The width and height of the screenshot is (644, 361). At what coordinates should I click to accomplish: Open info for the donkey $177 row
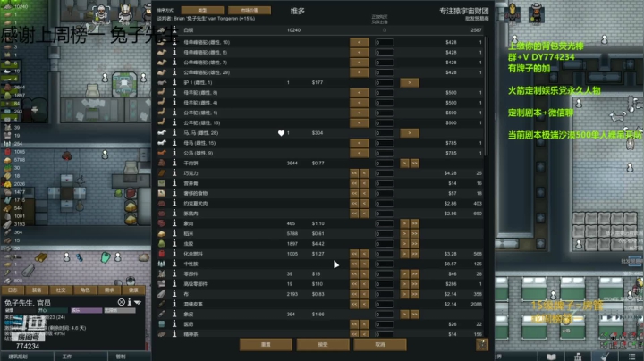[x=174, y=82]
